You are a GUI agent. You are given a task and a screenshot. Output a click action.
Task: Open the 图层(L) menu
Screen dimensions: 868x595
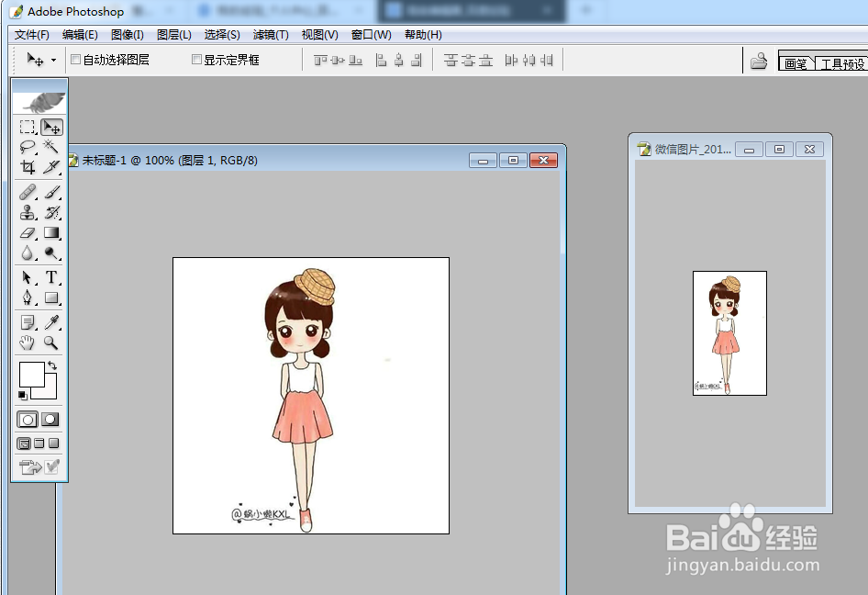pyautogui.click(x=173, y=35)
